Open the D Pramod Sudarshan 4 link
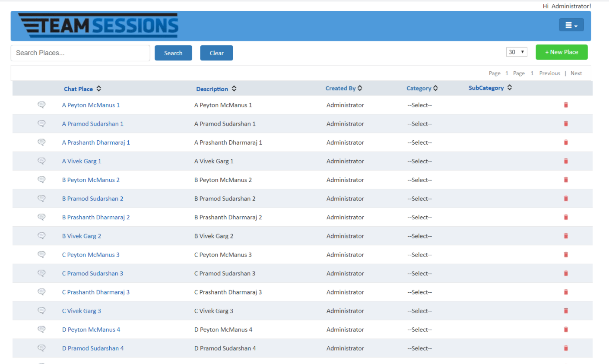 click(x=93, y=348)
